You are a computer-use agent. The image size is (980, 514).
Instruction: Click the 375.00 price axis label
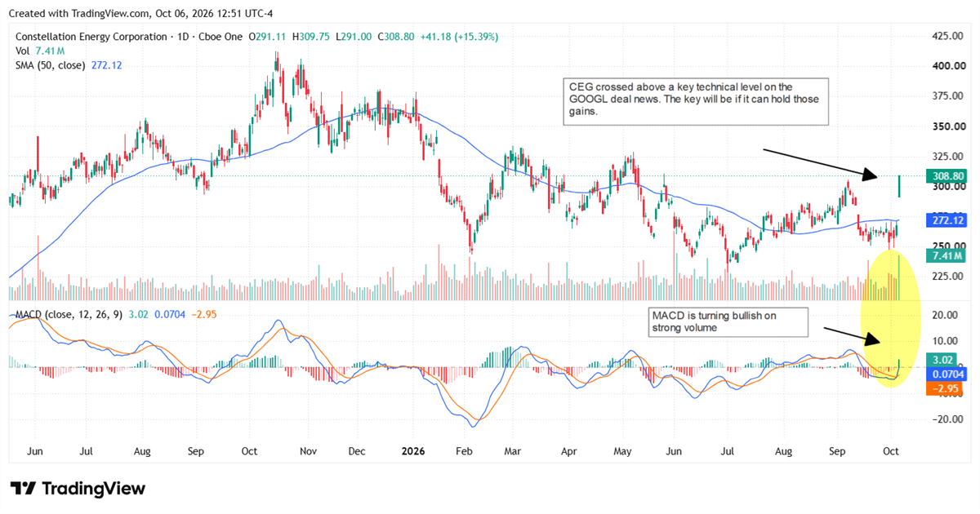pos(950,96)
